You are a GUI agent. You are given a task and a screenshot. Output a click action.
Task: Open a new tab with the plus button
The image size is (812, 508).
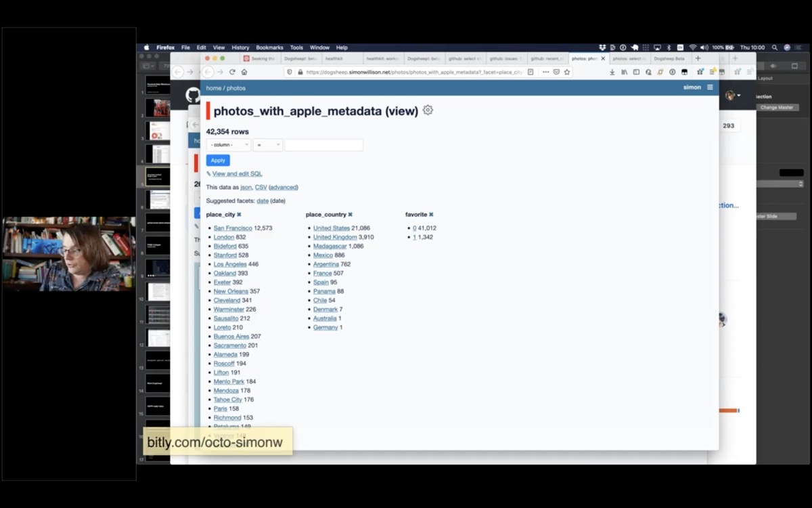[x=698, y=59]
